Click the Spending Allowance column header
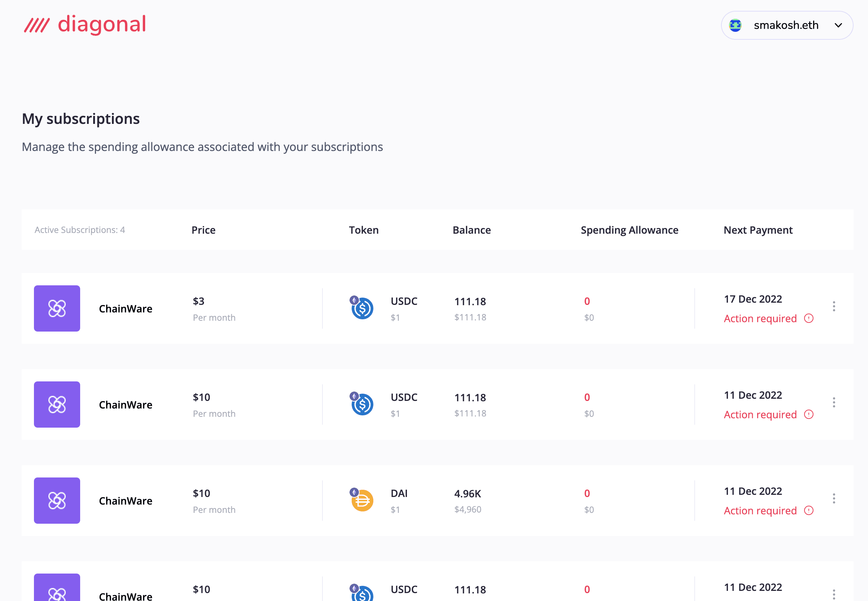Image resolution: width=868 pixels, height=601 pixels. (629, 230)
